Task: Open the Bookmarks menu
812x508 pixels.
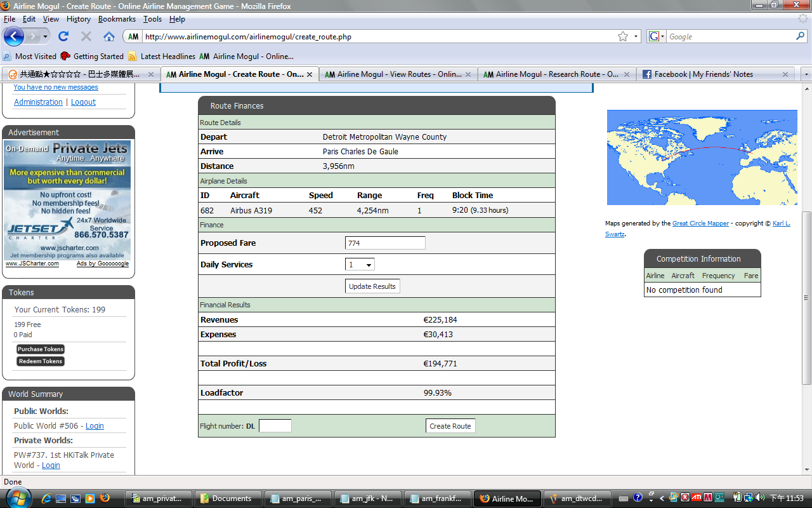Action: click(117, 19)
